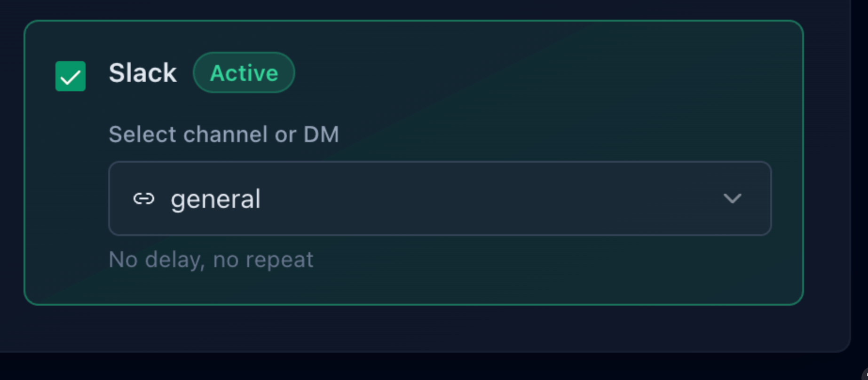Click the 'Select channel or DM' label
868x380 pixels.
tap(223, 135)
